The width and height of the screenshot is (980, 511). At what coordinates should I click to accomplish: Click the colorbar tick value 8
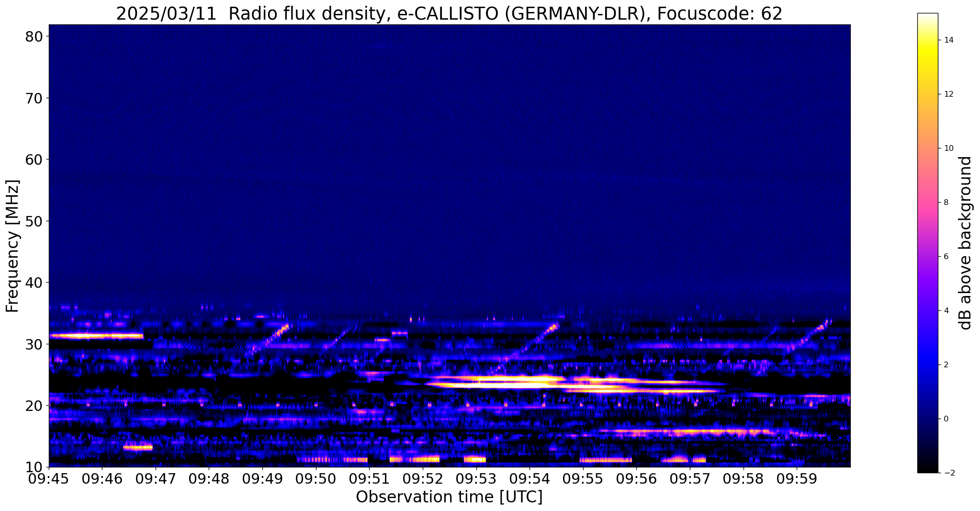946,203
